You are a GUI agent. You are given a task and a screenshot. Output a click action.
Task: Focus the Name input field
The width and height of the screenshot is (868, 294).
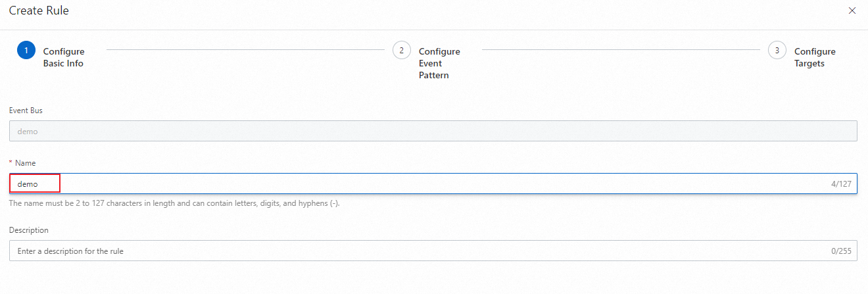coord(433,184)
